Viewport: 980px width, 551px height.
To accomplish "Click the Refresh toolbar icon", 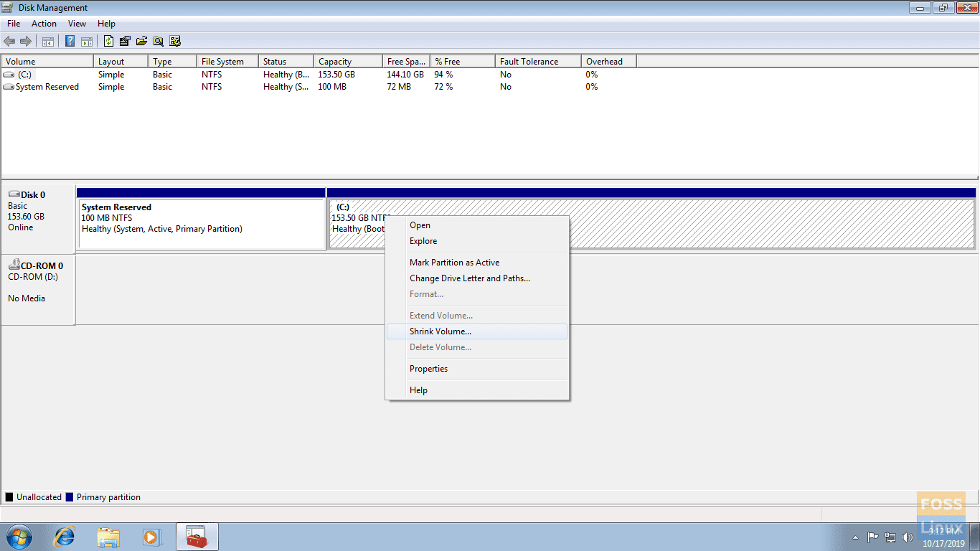I will (108, 41).
